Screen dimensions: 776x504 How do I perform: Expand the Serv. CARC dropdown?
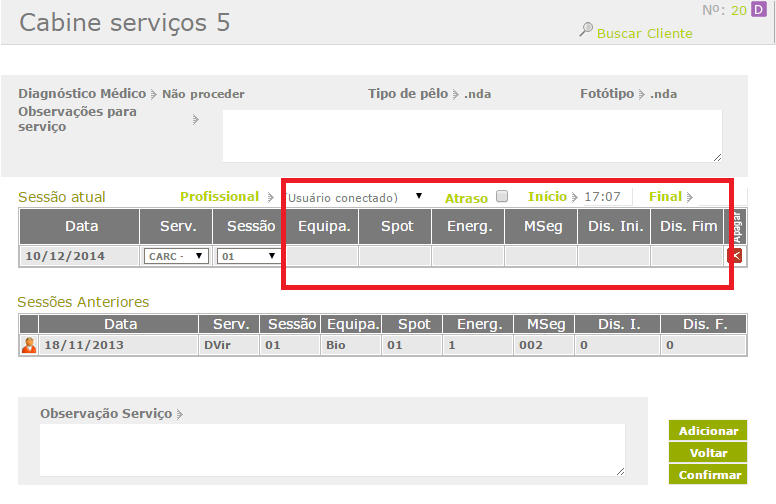176,256
